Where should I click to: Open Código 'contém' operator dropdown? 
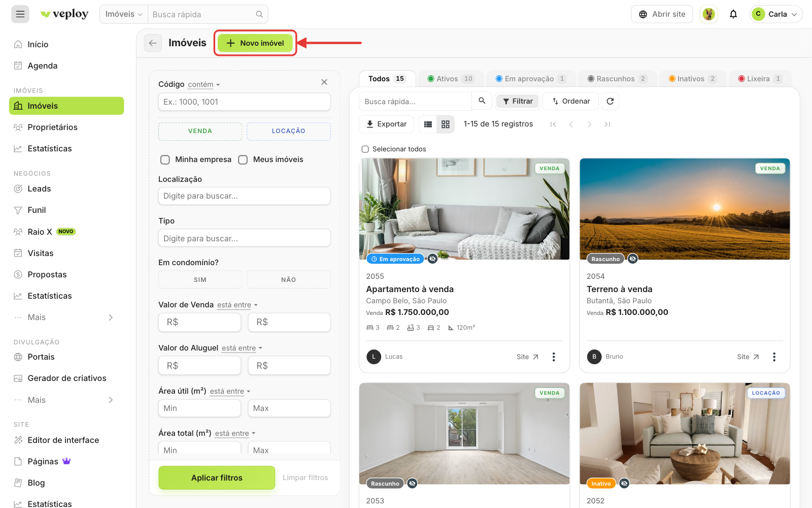pos(204,84)
